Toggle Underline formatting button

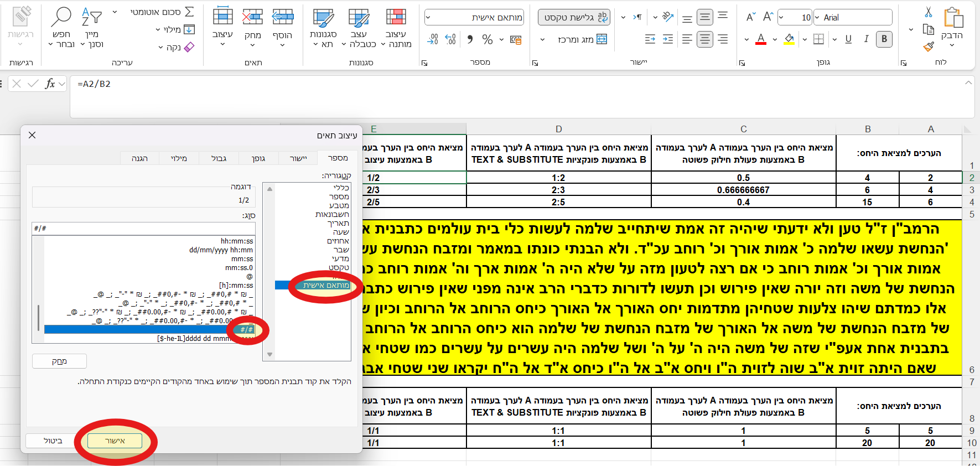(848, 39)
